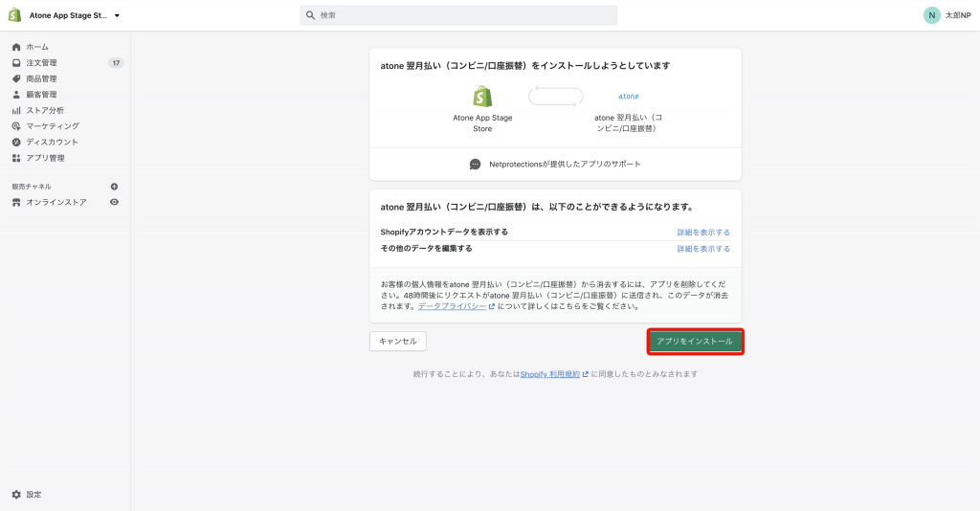Open 商品管理 in the sidebar
This screenshot has width=980, height=511.
(41, 78)
